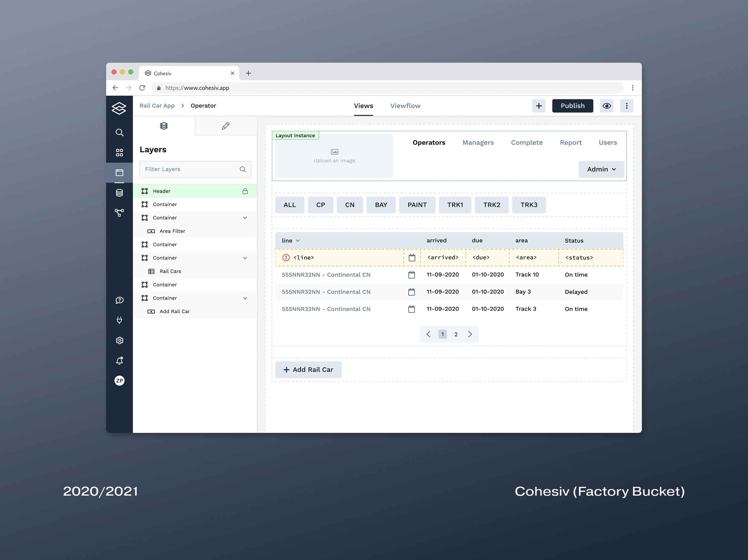Open the database icon in sidebar

[x=119, y=193]
